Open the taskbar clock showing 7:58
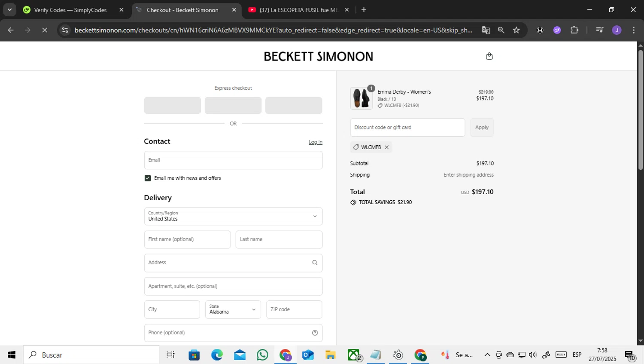644x364 pixels. pos(602,355)
